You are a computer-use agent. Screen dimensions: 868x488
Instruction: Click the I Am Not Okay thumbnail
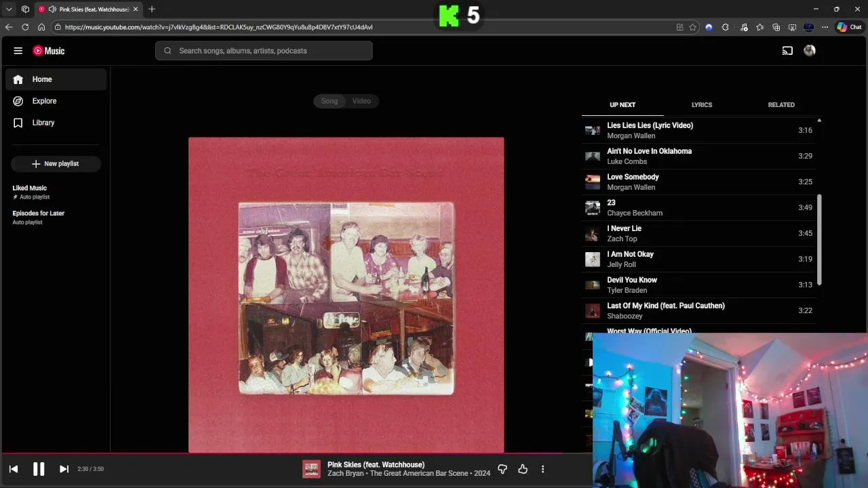tap(593, 259)
